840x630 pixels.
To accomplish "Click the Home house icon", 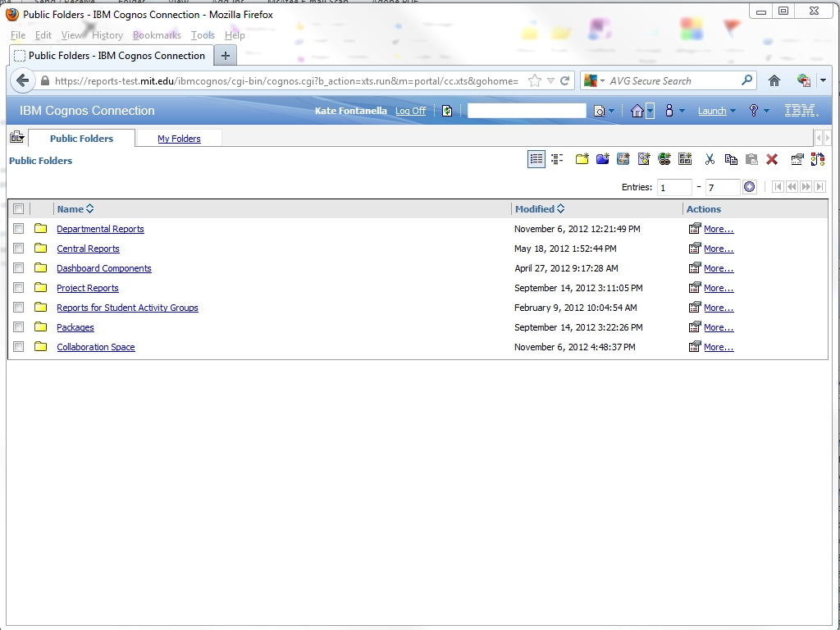I will pos(637,111).
